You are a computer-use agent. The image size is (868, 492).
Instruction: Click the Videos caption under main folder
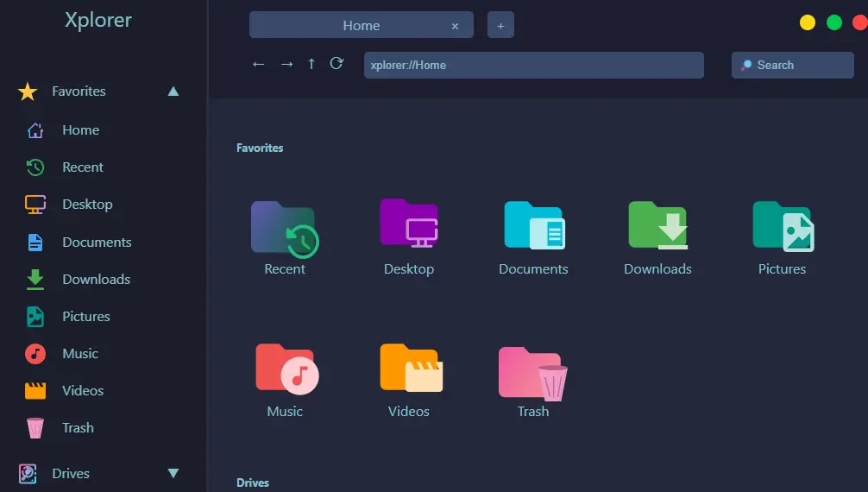[408, 412]
